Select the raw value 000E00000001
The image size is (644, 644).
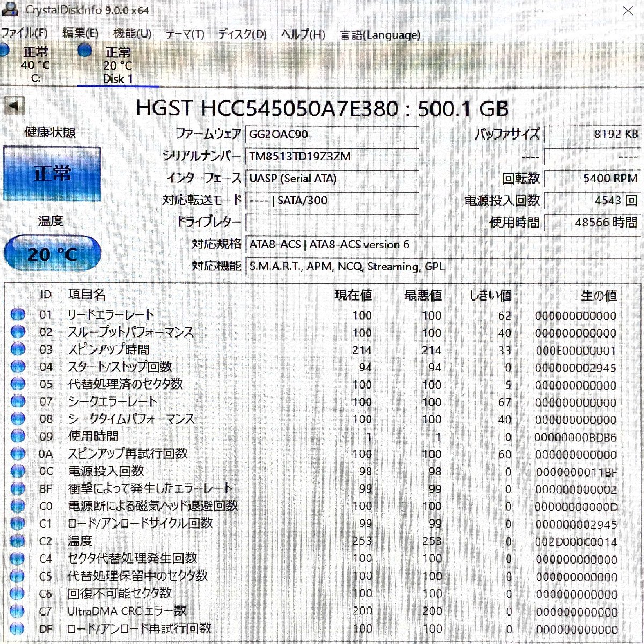coord(576,350)
